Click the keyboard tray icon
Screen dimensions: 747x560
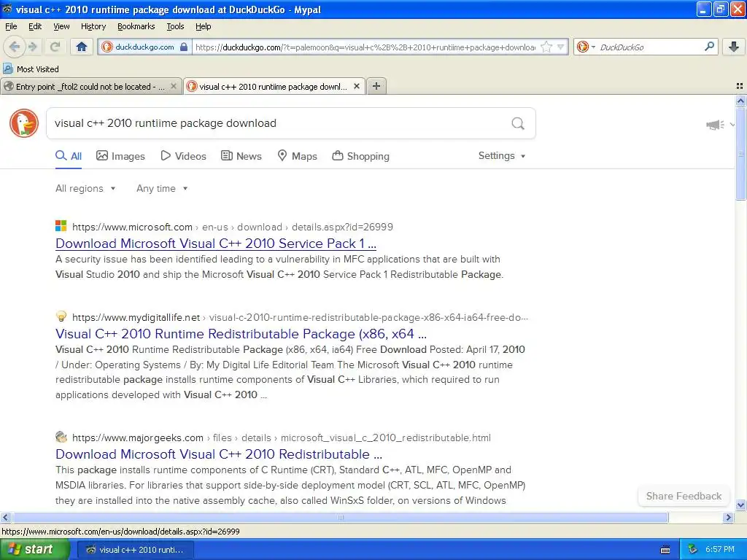(x=665, y=550)
